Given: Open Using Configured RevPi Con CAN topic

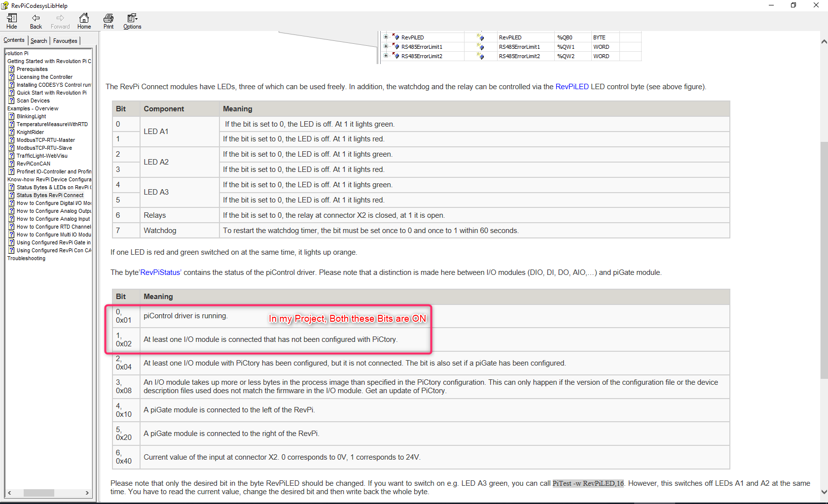Looking at the screenshot, I should click(x=54, y=250).
